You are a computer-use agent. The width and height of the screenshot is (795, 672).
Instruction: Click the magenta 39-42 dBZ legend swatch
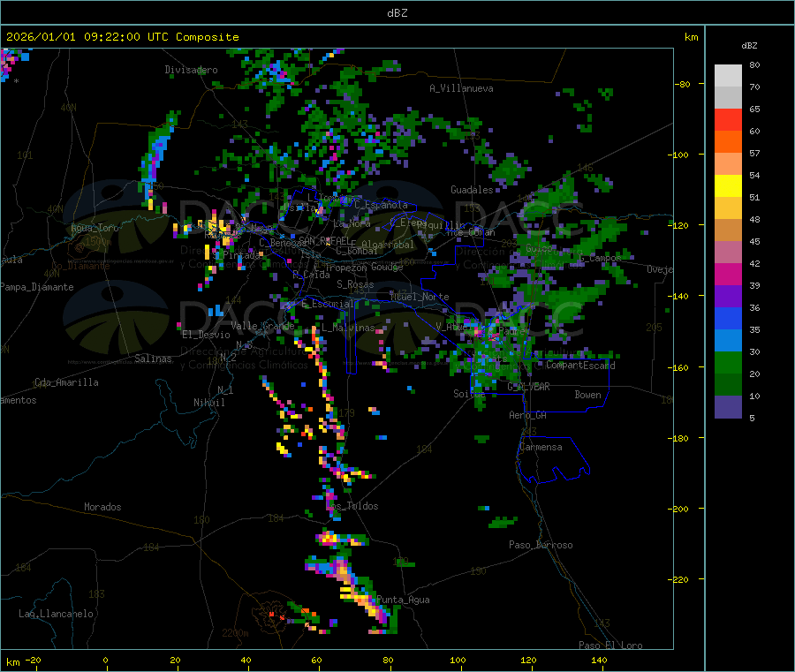(x=728, y=274)
